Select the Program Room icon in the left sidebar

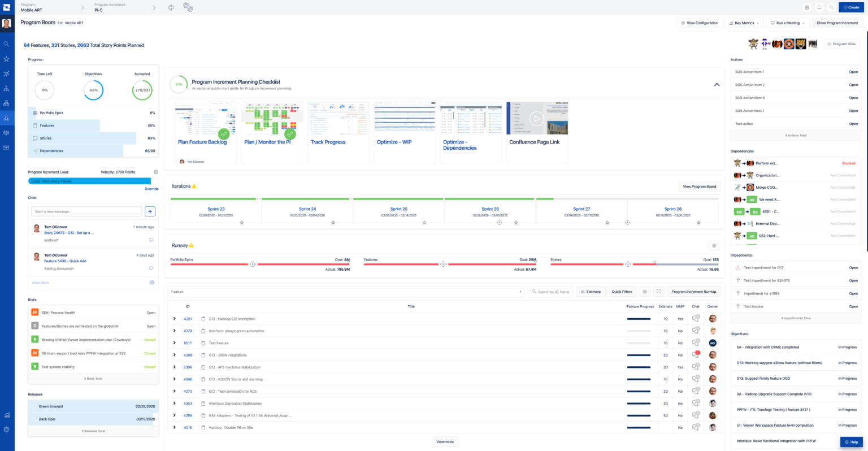pyautogui.click(x=6, y=118)
